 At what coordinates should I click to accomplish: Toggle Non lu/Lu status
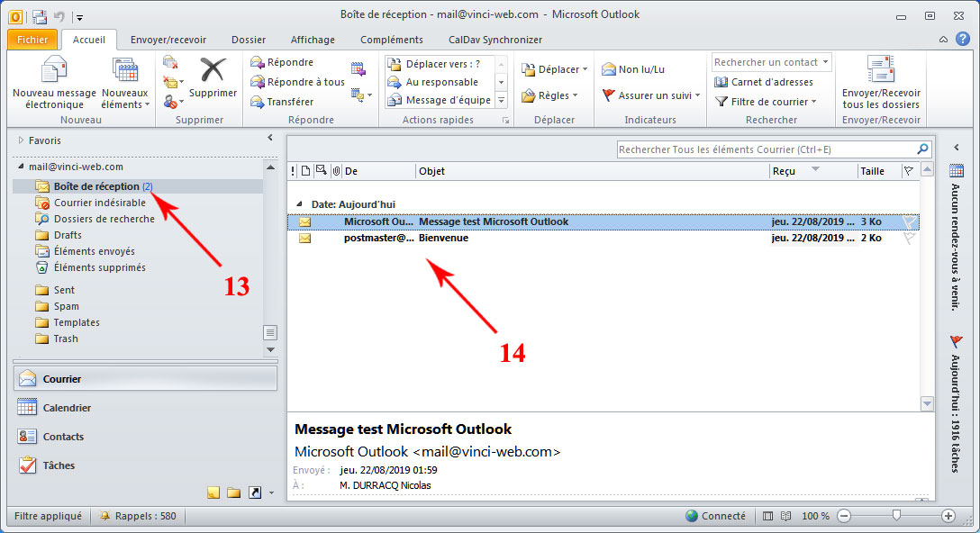pyautogui.click(x=633, y=69)
